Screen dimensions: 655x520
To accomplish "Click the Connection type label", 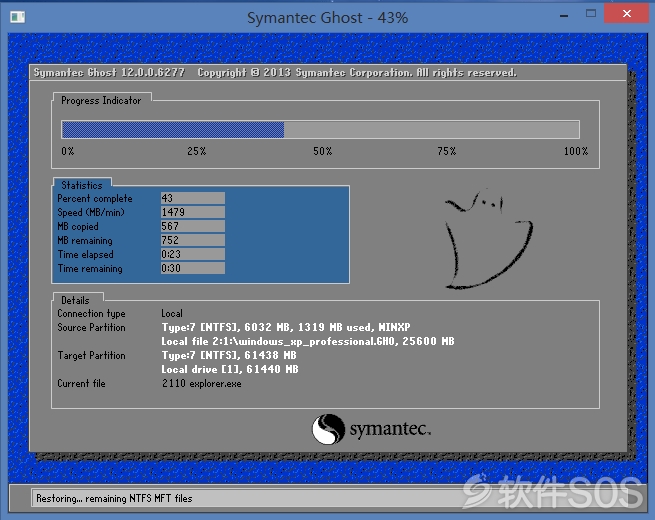I will pyautogui.click(x=91, y=314).
